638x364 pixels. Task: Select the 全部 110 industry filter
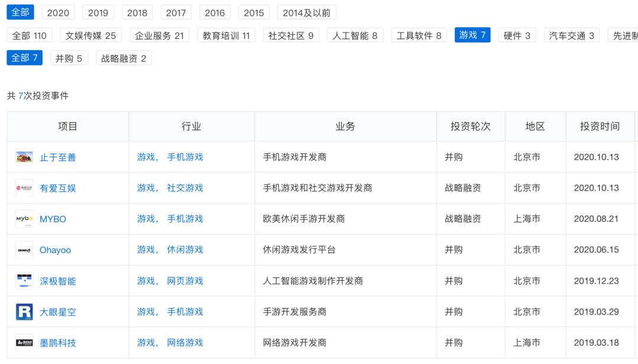[x=30, y=36]
